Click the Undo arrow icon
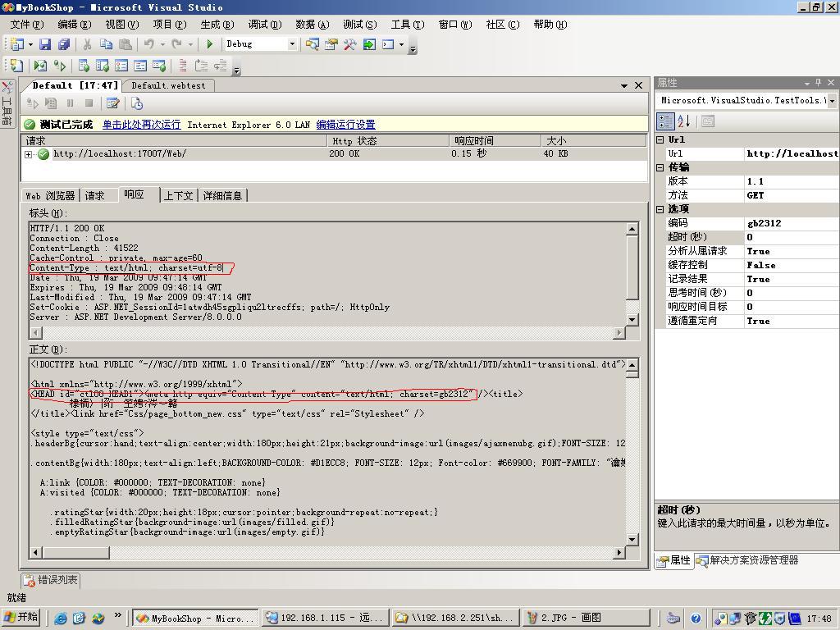 (149, 44)
